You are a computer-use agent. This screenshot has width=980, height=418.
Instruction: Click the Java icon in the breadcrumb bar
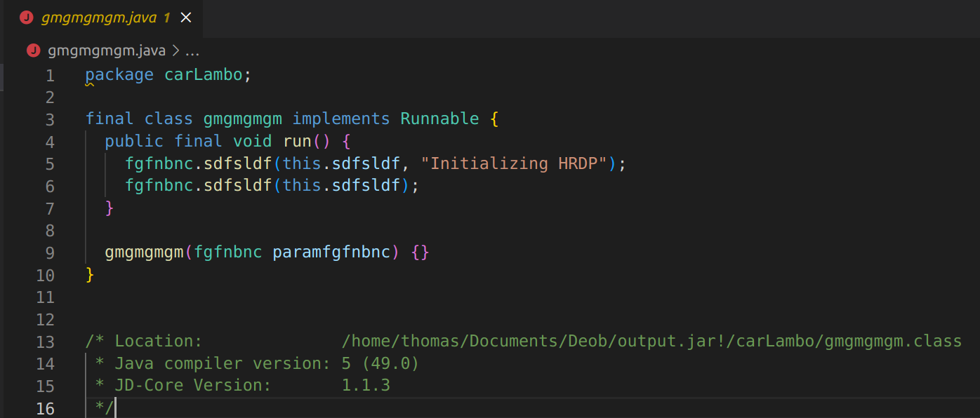(x=34, y=50)
